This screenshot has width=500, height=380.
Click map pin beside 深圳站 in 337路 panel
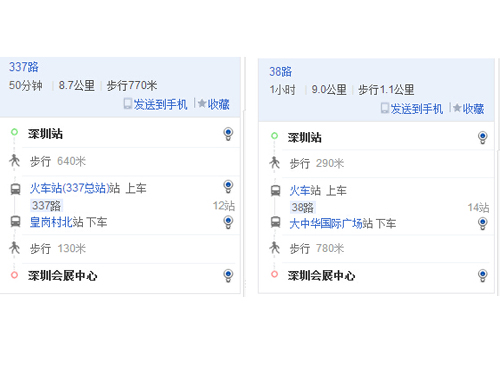tap(228, 134)
